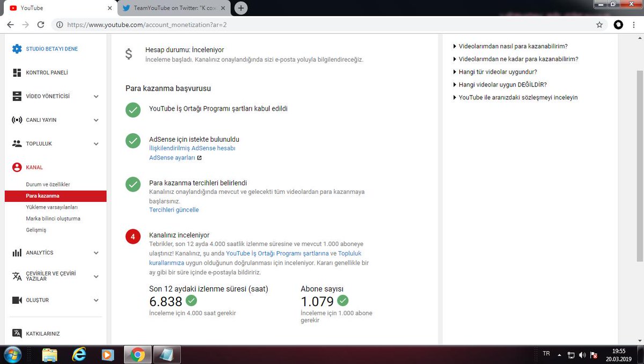Click the Oluştur camera icon
644x364 pixels.
[17, 300]
